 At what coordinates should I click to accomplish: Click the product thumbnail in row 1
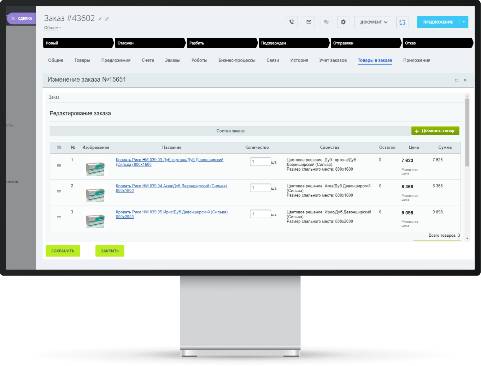click(x=95, y=169)
